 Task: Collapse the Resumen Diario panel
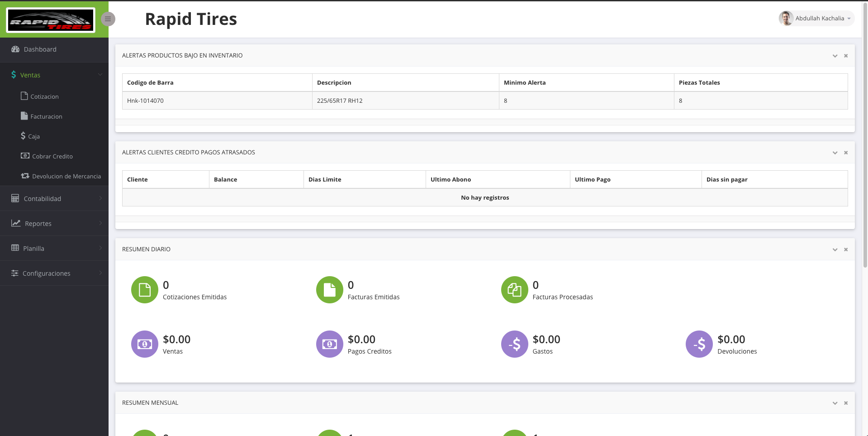pos(835,249)
